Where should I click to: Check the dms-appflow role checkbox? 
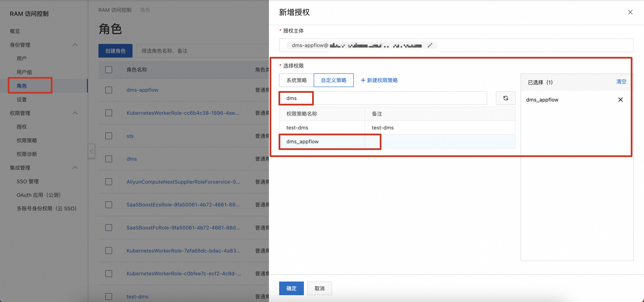(x=108, y=90)
